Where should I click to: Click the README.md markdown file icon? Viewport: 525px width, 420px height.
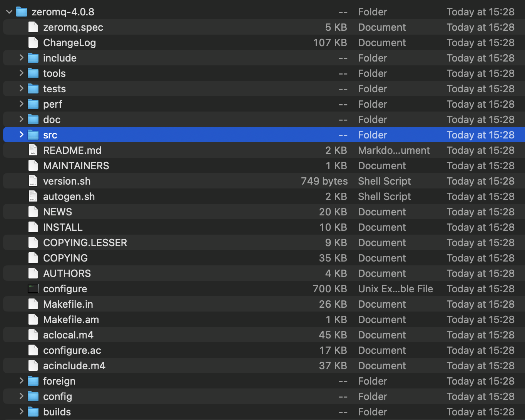click(x=33, y=150)
